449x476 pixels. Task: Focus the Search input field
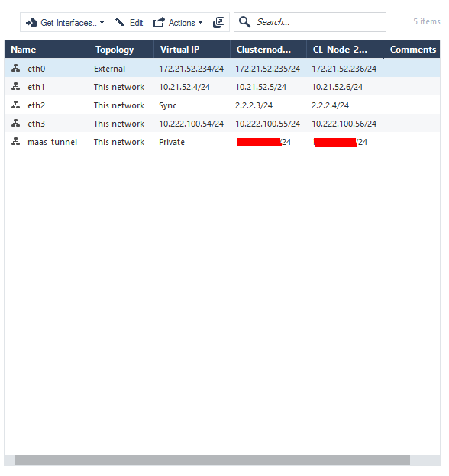coord(310,22)
